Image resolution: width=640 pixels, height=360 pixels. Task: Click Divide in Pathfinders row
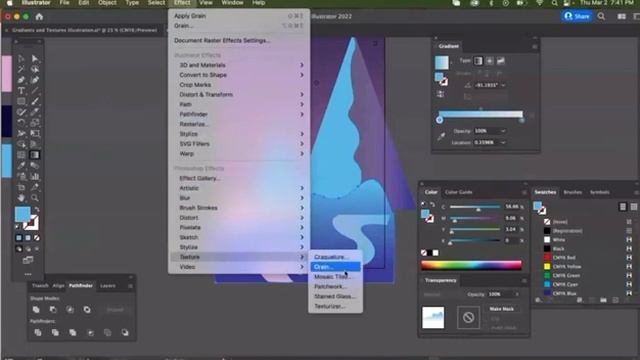click(x=38, y=333)
